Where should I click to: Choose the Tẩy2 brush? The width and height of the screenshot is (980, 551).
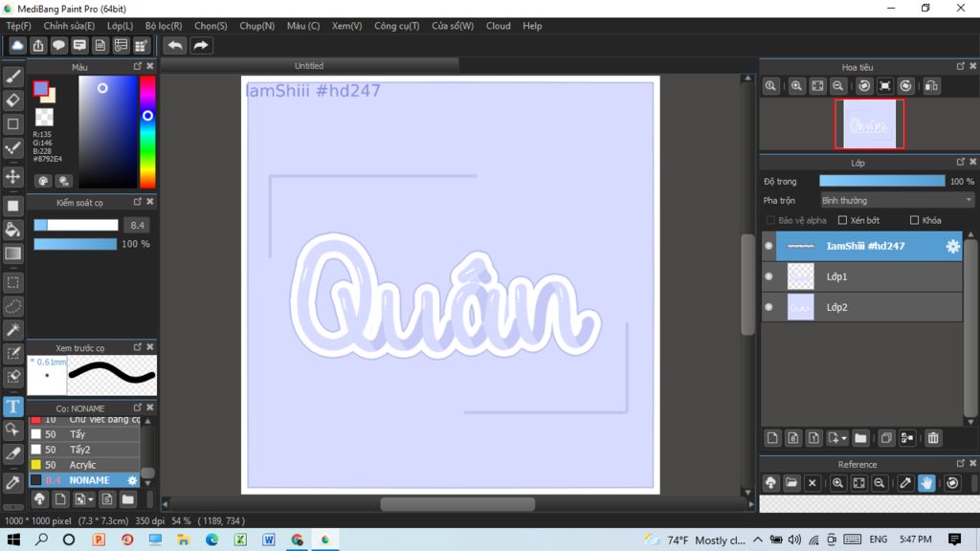click(84, 450)
